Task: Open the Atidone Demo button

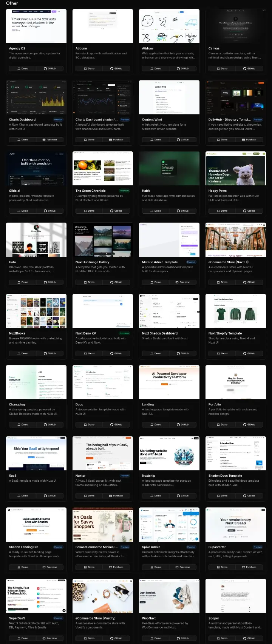Action: 89,69
